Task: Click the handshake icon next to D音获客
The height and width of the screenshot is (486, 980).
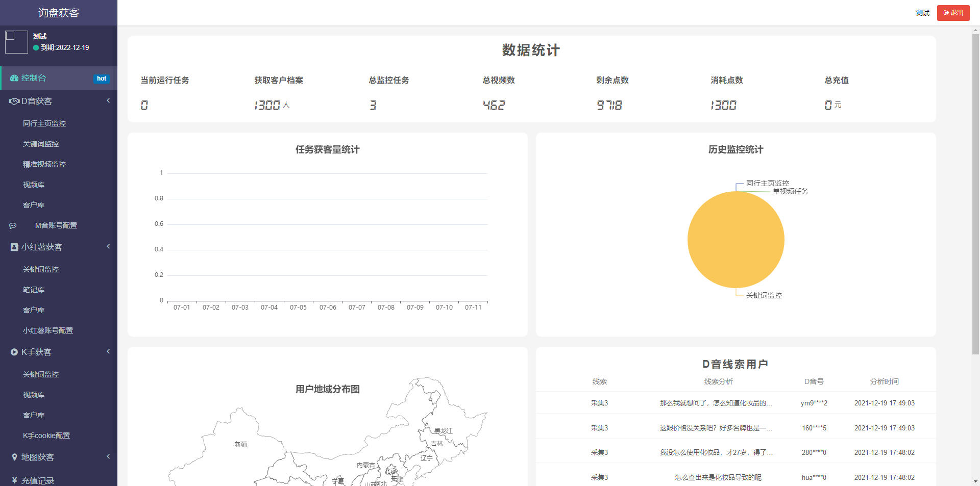Action: point(14,101)
